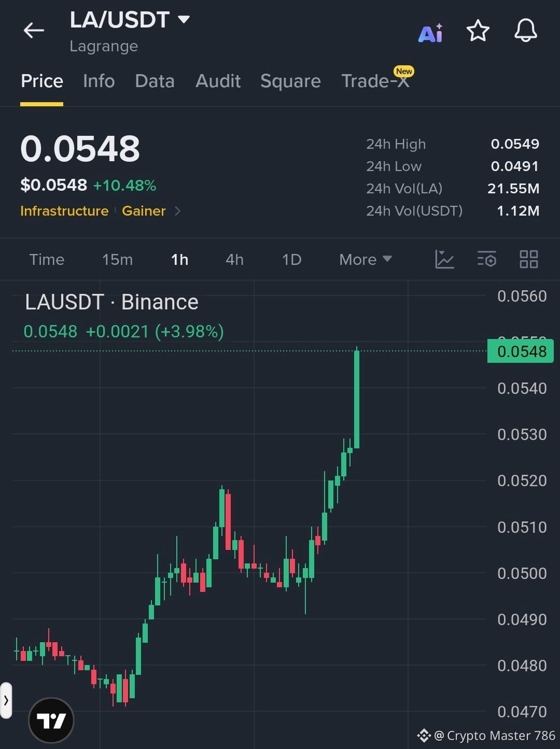
Task: Select the 1h timeframe
Action: (180, 259)
